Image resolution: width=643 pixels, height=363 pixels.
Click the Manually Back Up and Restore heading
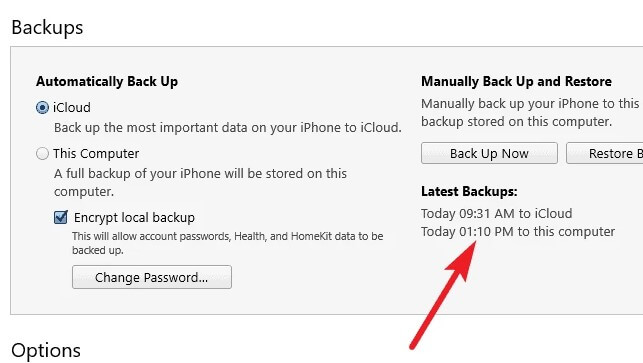pos(516,81)
